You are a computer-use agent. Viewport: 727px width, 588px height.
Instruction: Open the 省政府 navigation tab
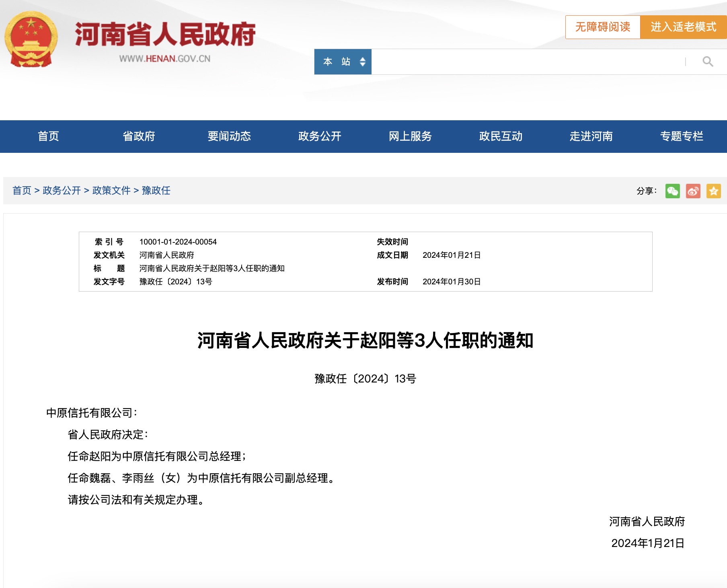pos(139,136)
